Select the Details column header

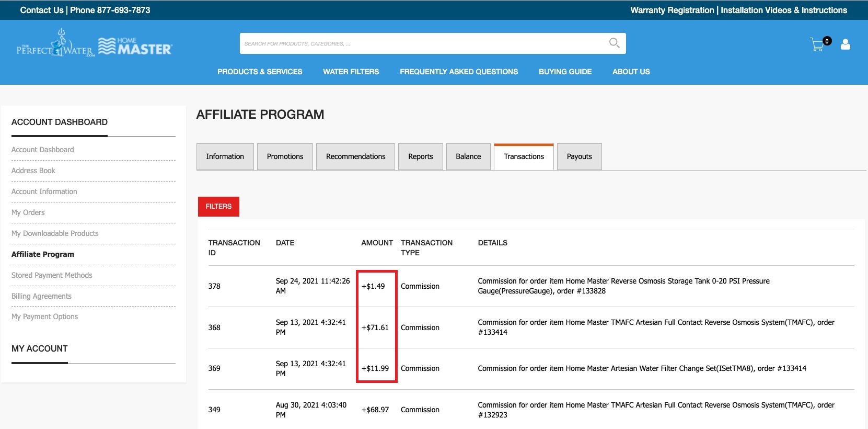tap(492, 243)
